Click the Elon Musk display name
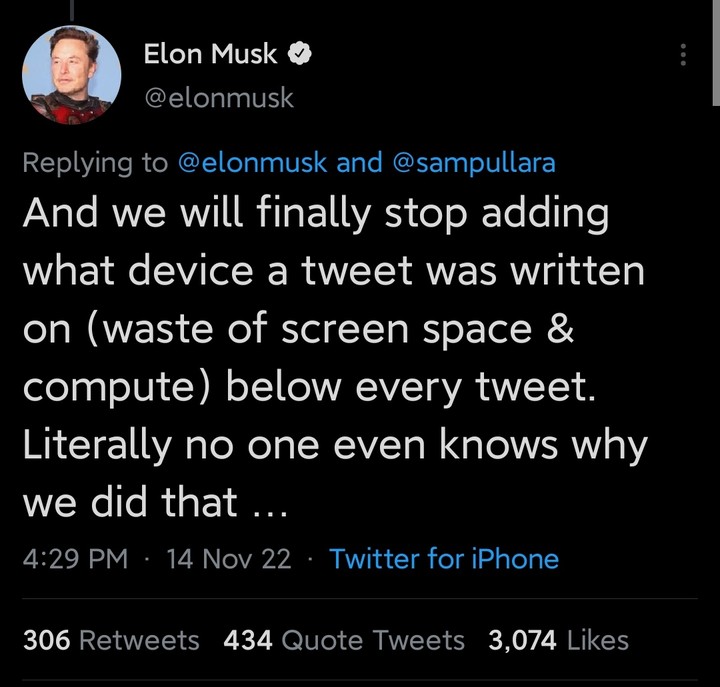 (x=210, y=55)
